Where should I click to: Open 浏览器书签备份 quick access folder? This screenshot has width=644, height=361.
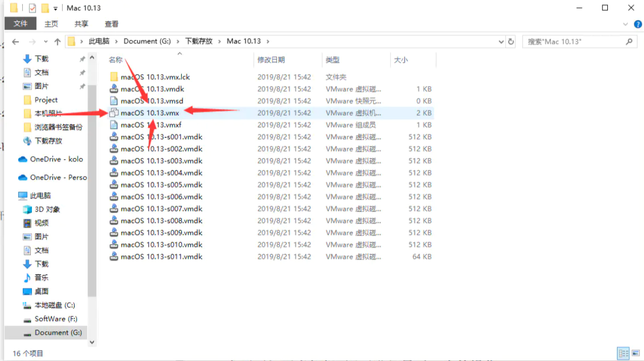coord(58,127)
